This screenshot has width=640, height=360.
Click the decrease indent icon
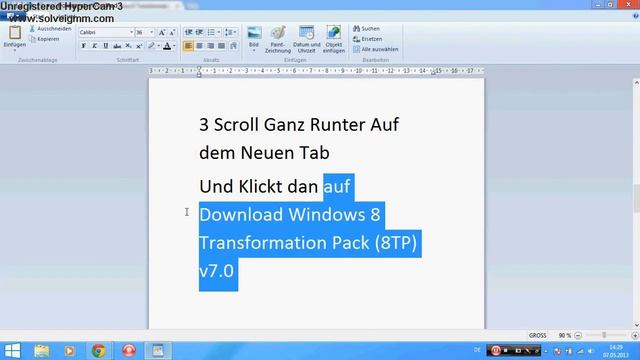pyautogui.click(x=189, y=32)
